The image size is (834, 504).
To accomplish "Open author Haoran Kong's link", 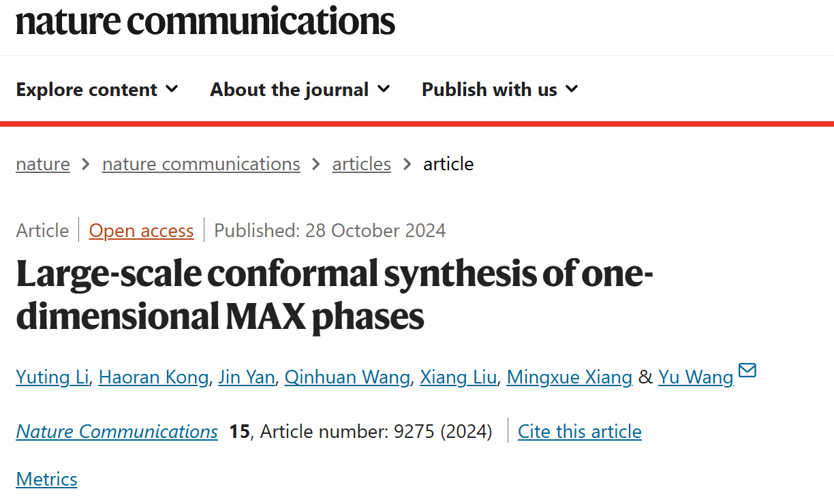I will click(x=154, y=377).
